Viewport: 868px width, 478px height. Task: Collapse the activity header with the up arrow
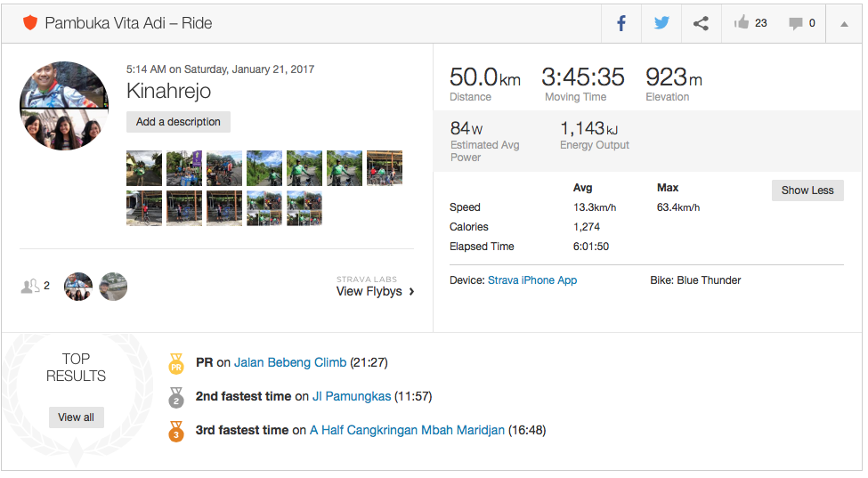tap(844, 24)
